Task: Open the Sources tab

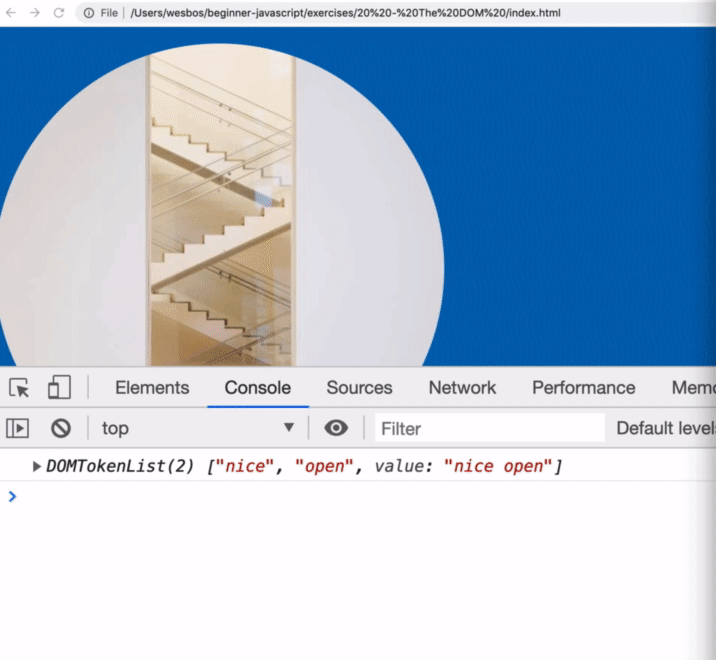Action: click(x=359, y=388)
